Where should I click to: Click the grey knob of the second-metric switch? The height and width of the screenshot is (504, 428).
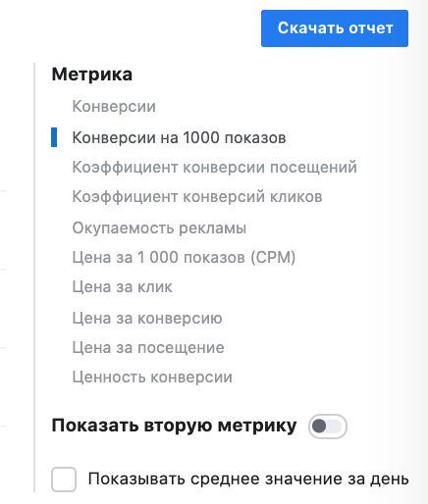319,427
